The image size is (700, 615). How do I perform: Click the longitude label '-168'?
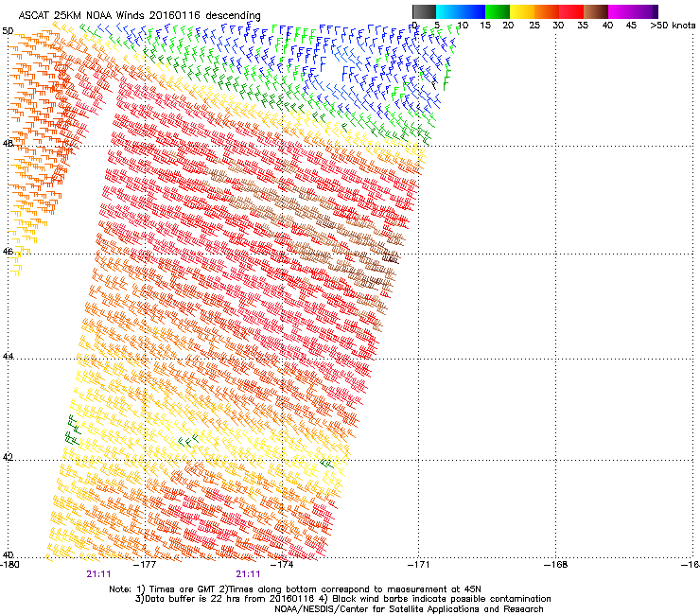pyautogui.click(x=556, y=565)
